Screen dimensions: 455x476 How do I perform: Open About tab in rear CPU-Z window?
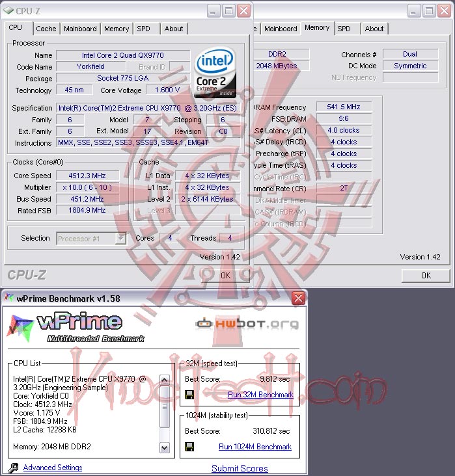[374, 29]
